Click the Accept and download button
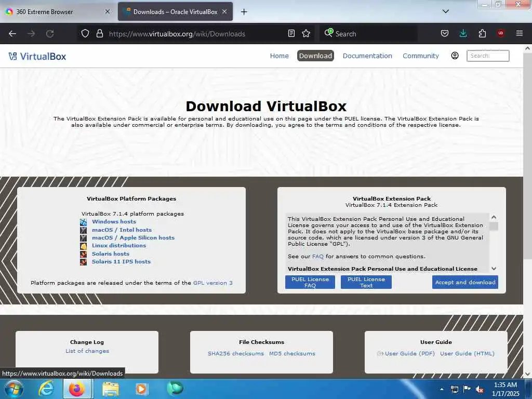532x399 pixels. click(465, 282)
